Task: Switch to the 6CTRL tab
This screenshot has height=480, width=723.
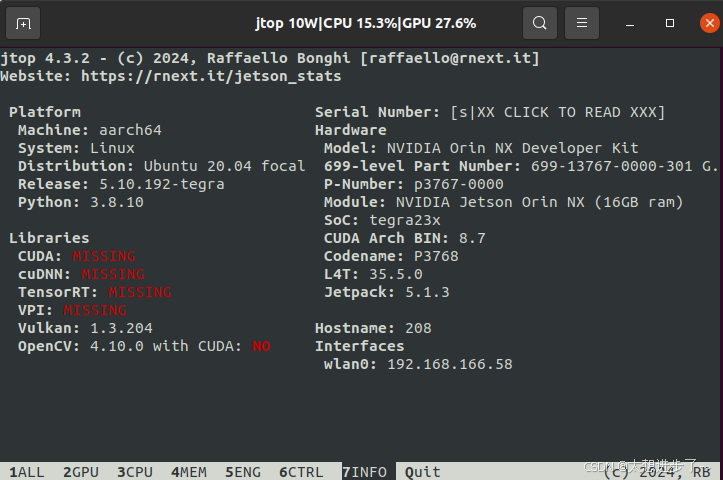Action: click(x=301, y=472)
